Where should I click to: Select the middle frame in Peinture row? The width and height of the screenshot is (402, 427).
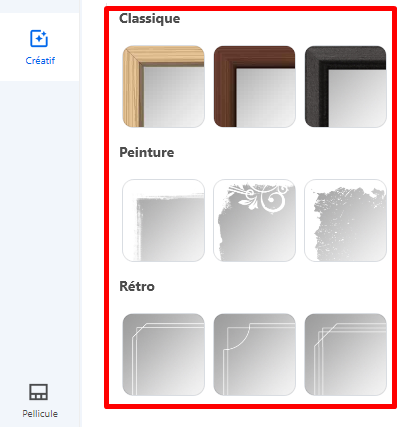tap(254, 220)
